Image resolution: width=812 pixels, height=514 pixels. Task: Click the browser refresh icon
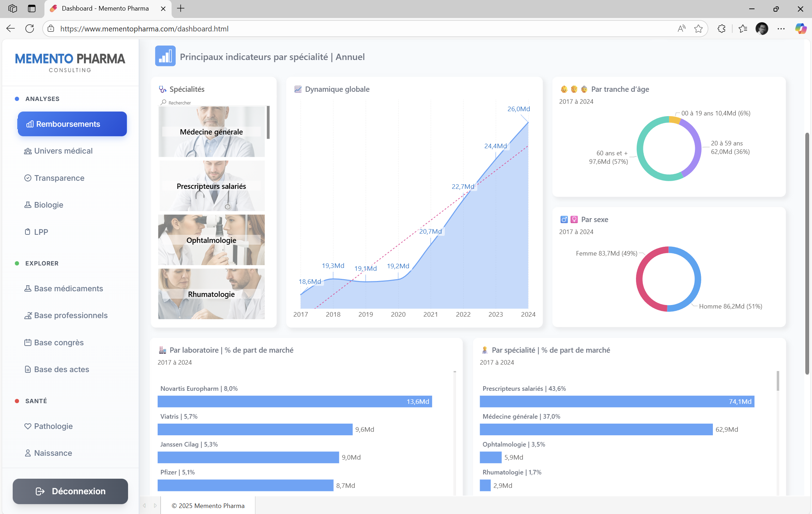tap(30, 29)
